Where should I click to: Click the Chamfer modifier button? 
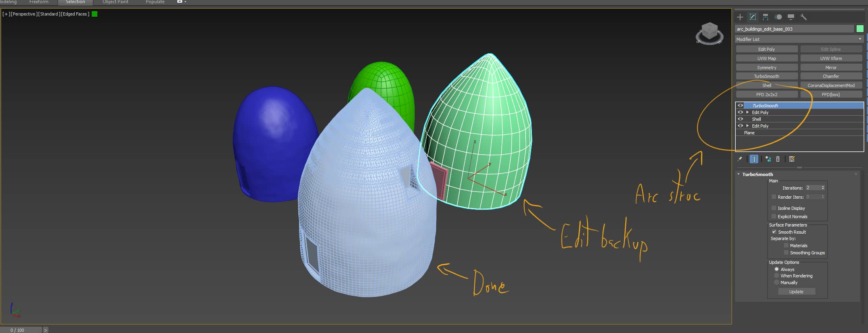point(831,76)
